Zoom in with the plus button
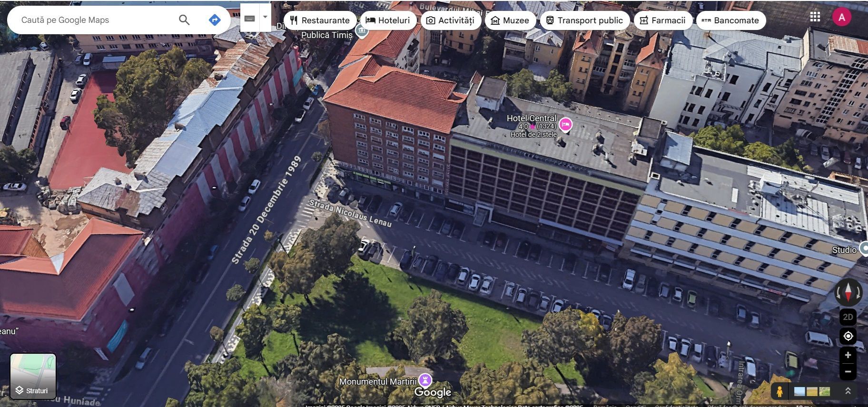 [848, 355]
